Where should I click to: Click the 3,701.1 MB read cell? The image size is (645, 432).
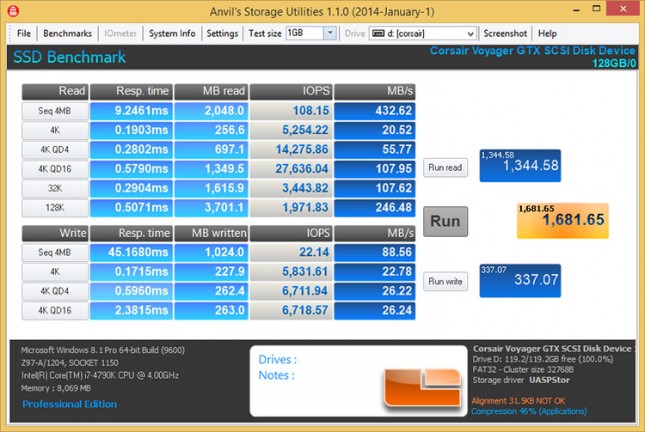[211, 208]
